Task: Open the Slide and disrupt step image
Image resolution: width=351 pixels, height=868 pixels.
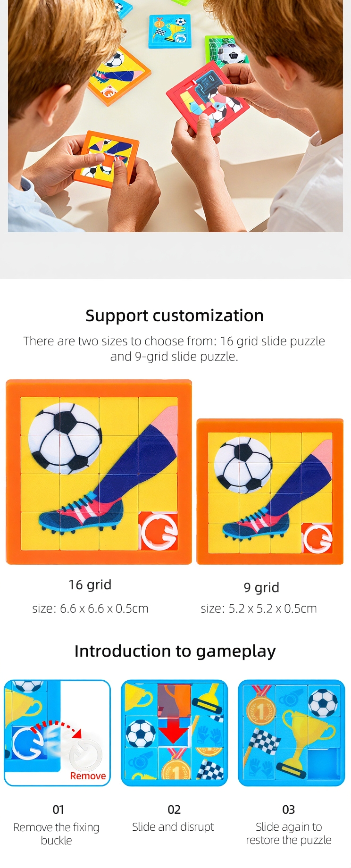Action: point(174,733)
